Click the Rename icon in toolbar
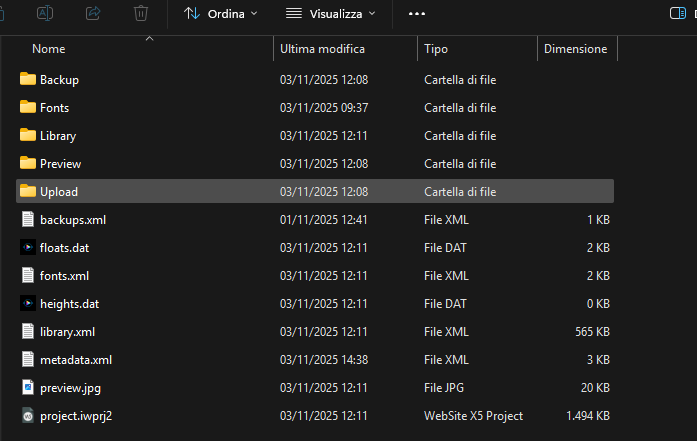Screen dimensions: 697x441 (x=45, y=14)
